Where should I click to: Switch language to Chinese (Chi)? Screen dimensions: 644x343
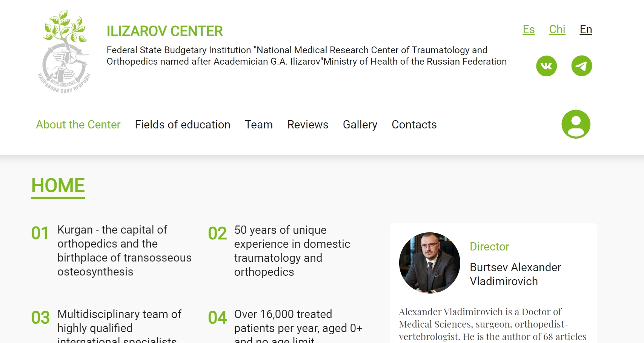557,29
